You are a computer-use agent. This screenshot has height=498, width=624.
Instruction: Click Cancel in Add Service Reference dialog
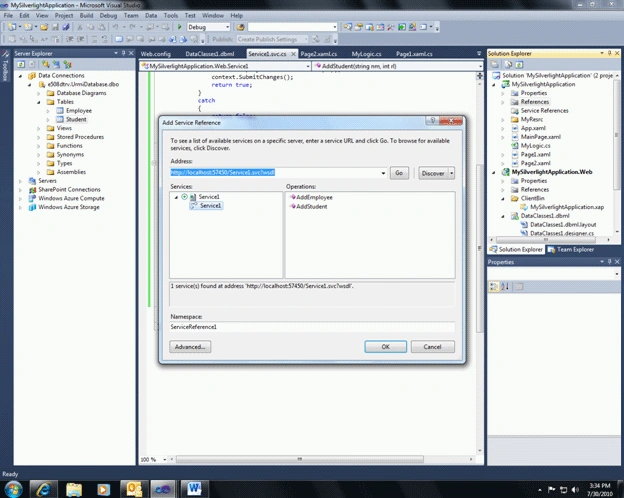click(433, 347)
